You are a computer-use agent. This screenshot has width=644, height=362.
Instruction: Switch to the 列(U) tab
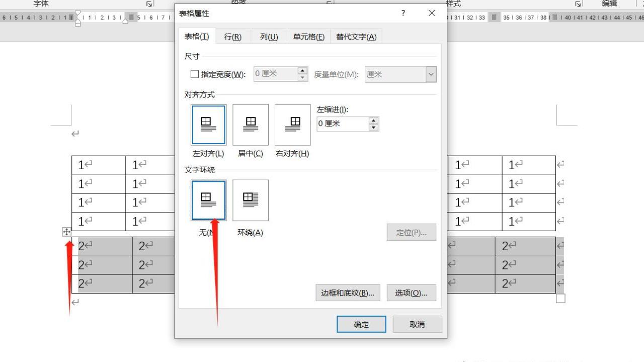269,37
